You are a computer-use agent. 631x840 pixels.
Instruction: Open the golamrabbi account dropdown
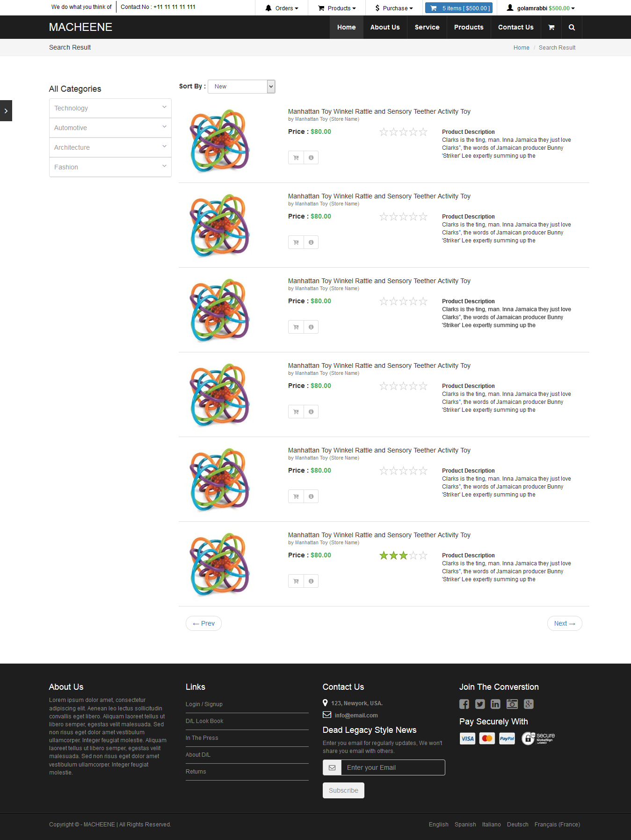click(541, 8)
